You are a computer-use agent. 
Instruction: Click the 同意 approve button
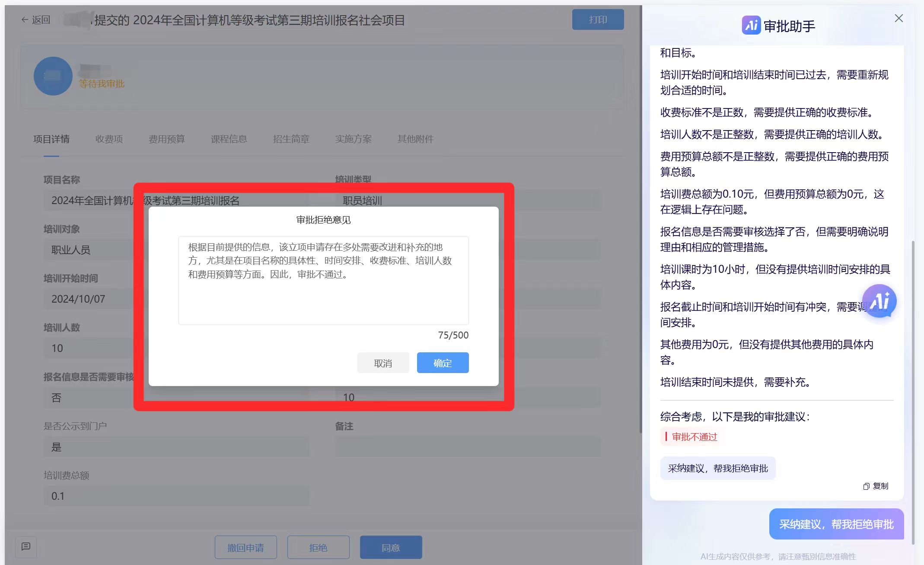tap(391, 547)
